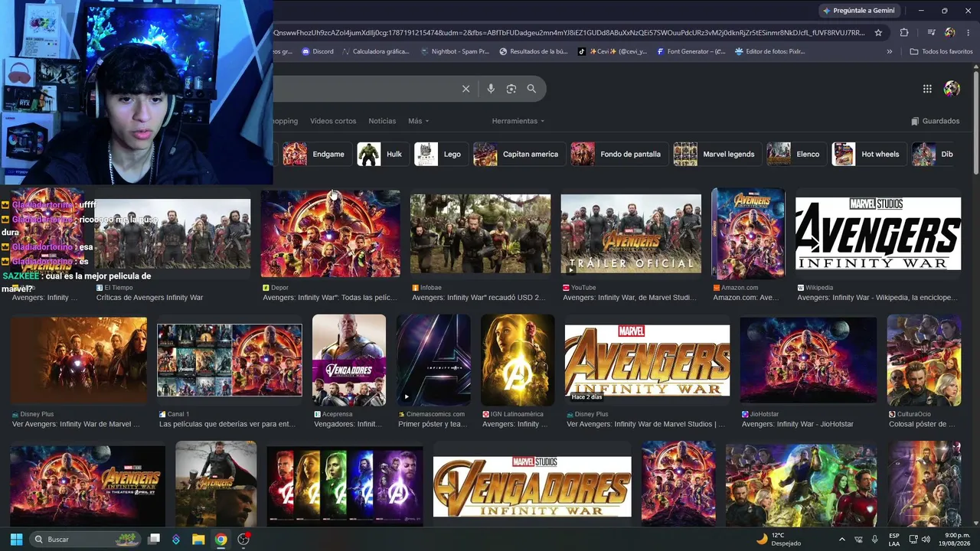This screenshot has width=980, height=551.
Task: Filter images by the Endgame chip
Action: coord(317,154)
